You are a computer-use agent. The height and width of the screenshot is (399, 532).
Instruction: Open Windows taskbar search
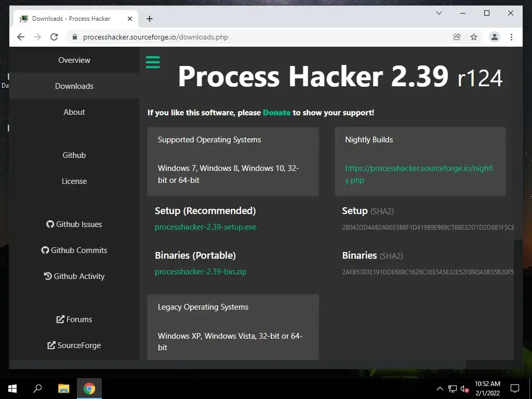point(37,389)
